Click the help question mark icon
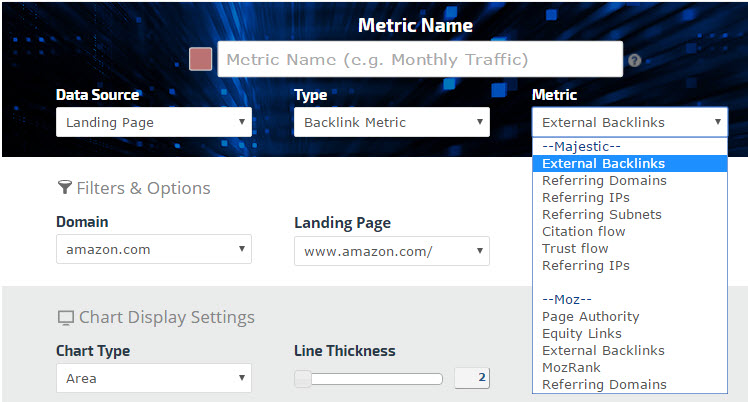This screenshot has width=748, height=402. pyautogui.click(x=634, y=60)
